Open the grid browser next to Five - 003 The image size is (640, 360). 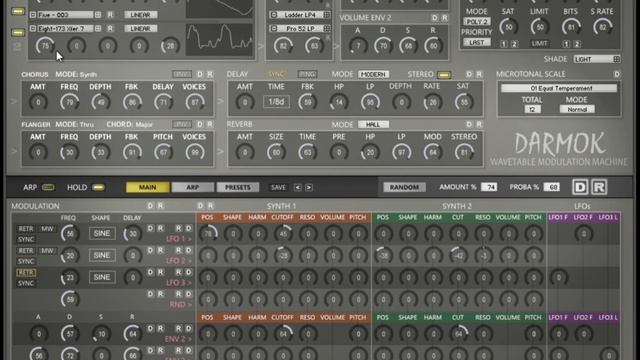point(98,15)
